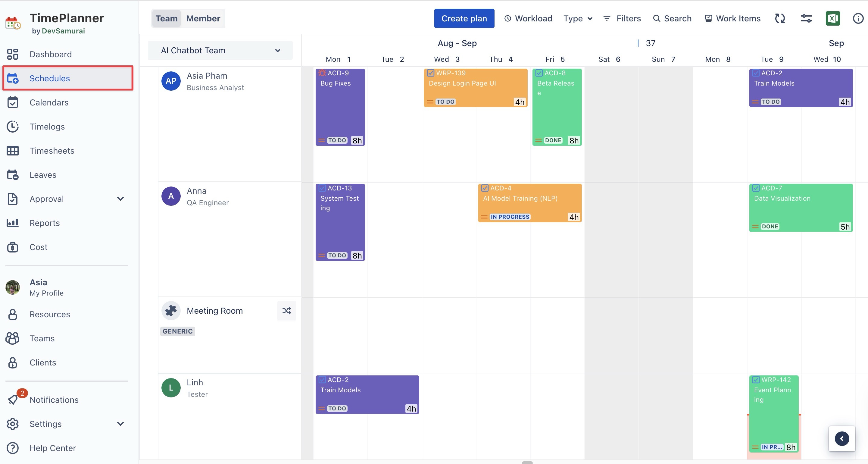The height and width of the screenshot is (464, 868).
Task: Switch to the Member tab
Action: point(203,18)
